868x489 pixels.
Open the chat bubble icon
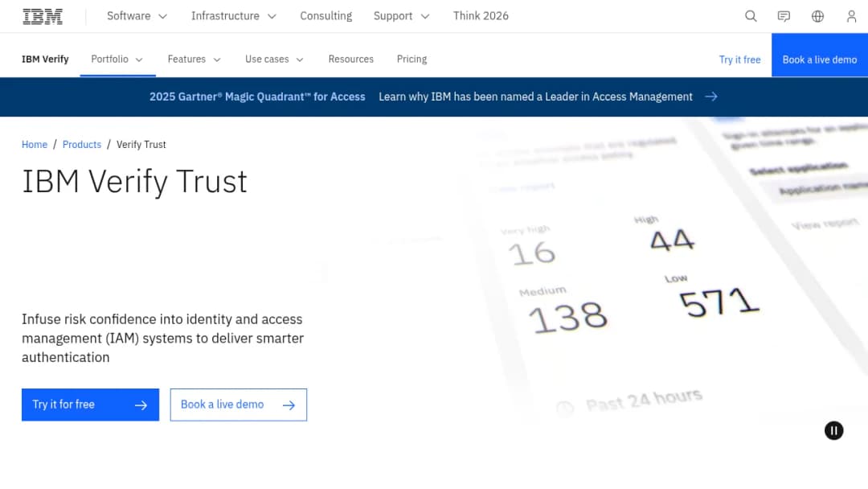click(784, 16)
